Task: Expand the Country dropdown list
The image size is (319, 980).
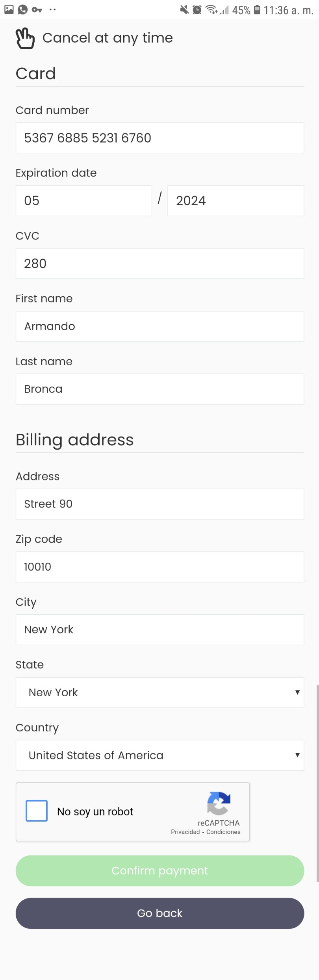Action: [159, 755]
